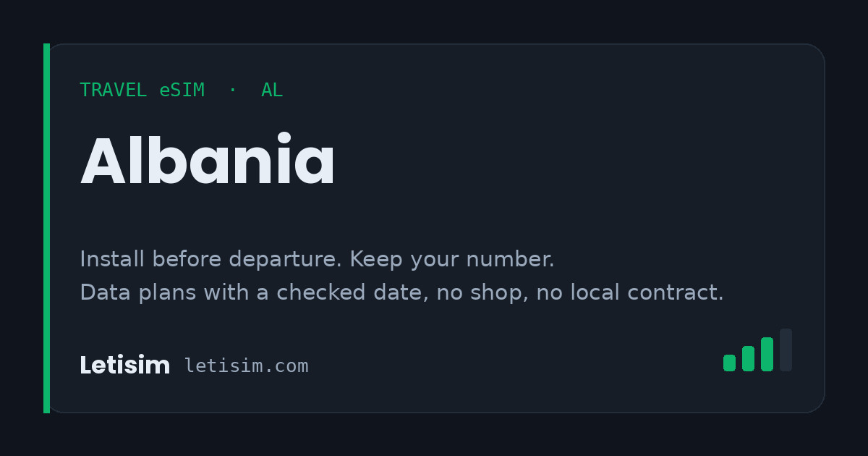868x456 pixels.
Task: Click the dot separator before AL
Action: click(x=232, y=90)
